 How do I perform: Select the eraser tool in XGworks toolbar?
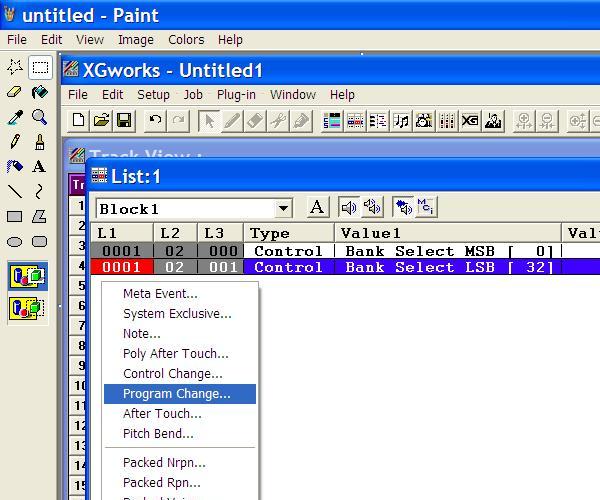click(x=255, y=121)
